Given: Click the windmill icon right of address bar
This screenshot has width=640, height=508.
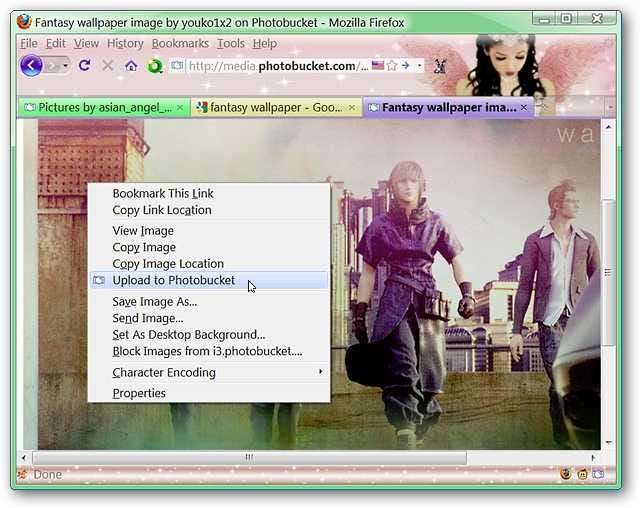Looking at the screenshot, I should [440, 66].
